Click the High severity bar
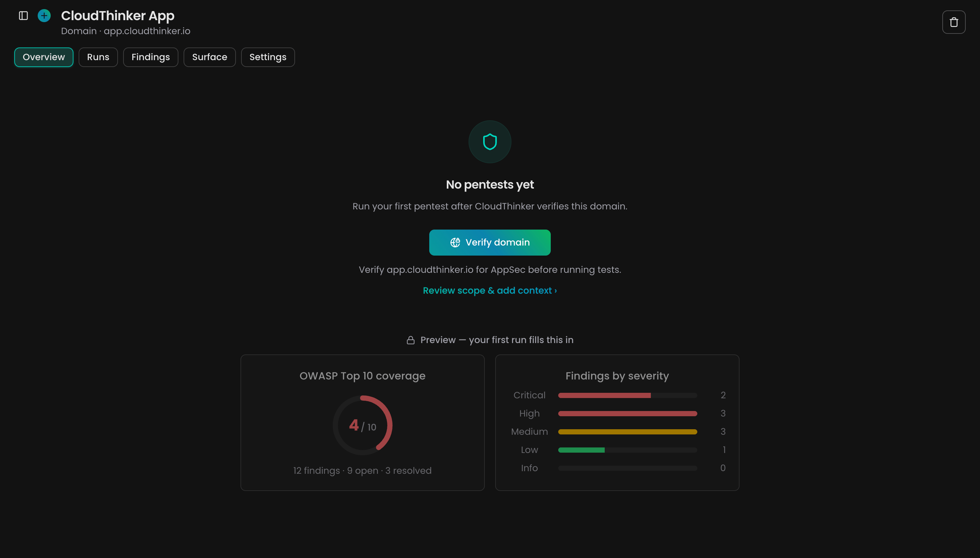Screen dimensions: 980x558 click(x=627, y=414)
